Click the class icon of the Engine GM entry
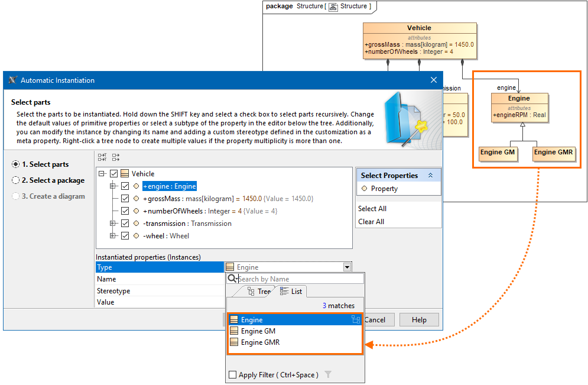588x385 pixels. pos(234,331)
